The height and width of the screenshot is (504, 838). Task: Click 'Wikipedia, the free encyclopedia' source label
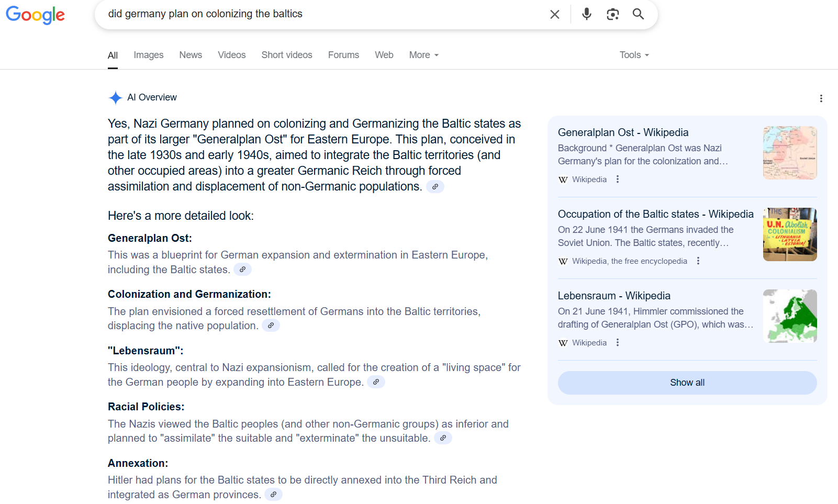click(x=630, y=261)
